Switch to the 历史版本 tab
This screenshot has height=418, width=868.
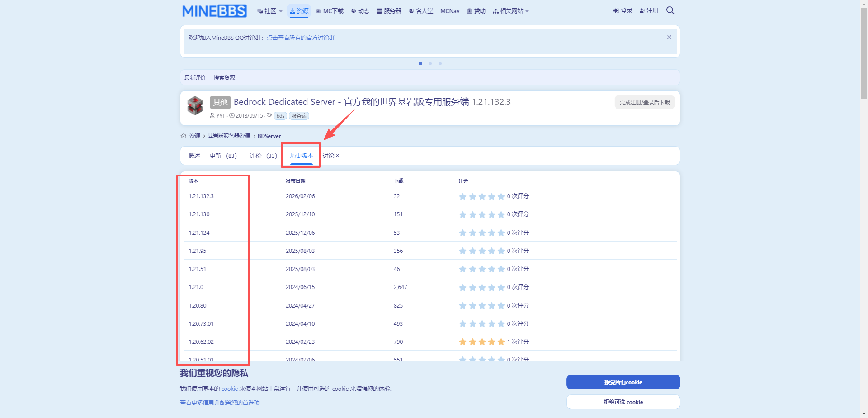pos(301,156)
